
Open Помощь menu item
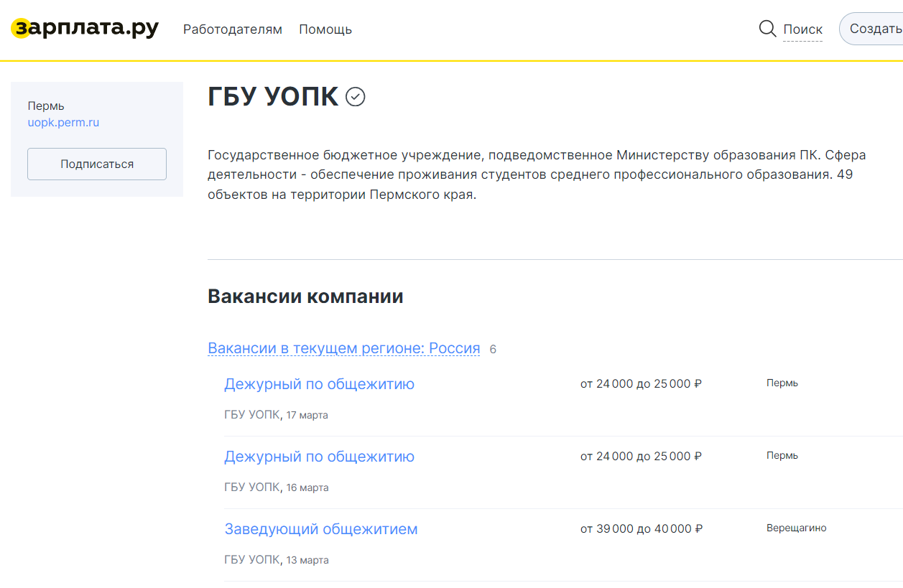pos(325,29)
